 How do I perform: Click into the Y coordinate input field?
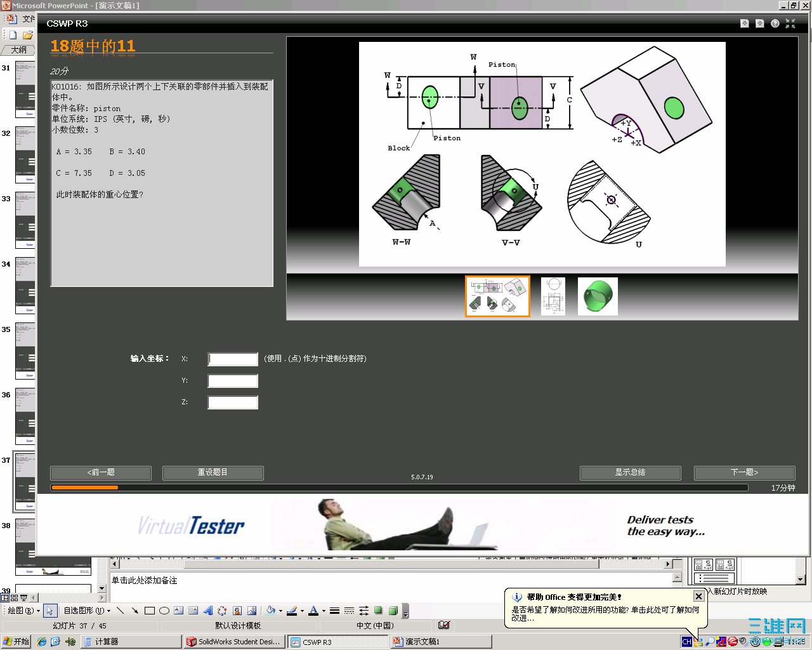[x=233, y=381]
